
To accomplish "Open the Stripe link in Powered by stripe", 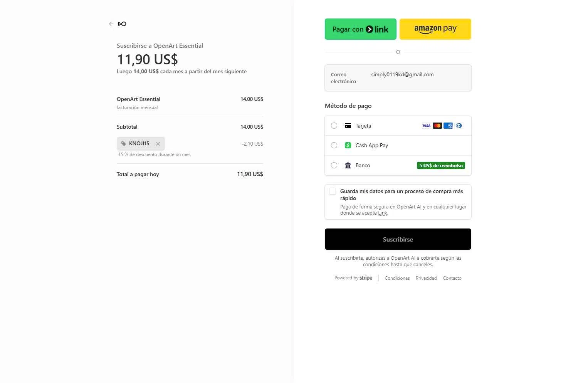I will tap(366, 278).
